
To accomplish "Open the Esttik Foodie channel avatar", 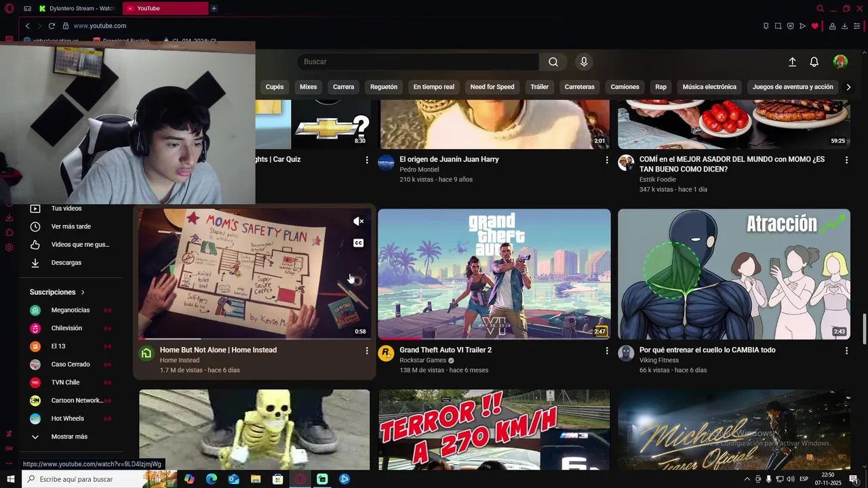I will click(626, 163).
